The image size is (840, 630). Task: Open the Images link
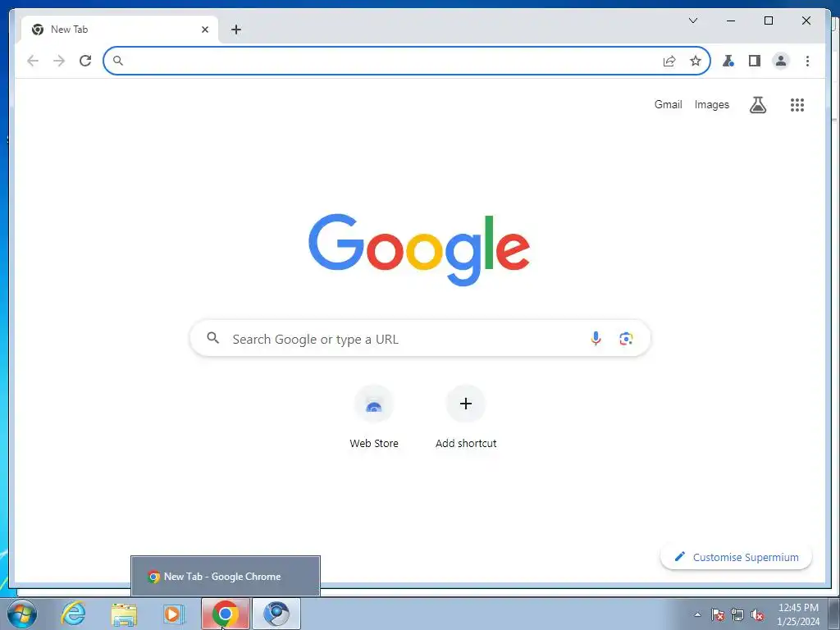(x=711, y=104)
